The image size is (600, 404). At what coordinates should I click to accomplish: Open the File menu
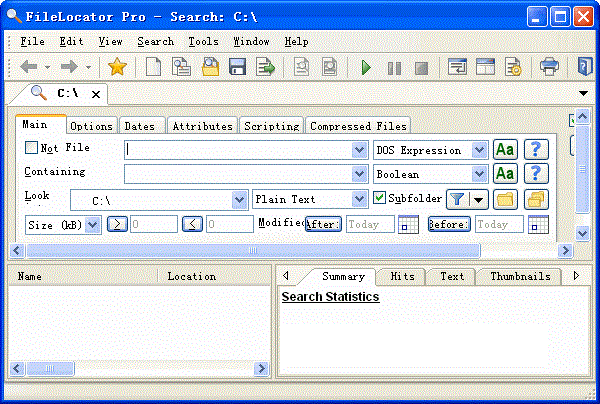click(x=33, y=41)
